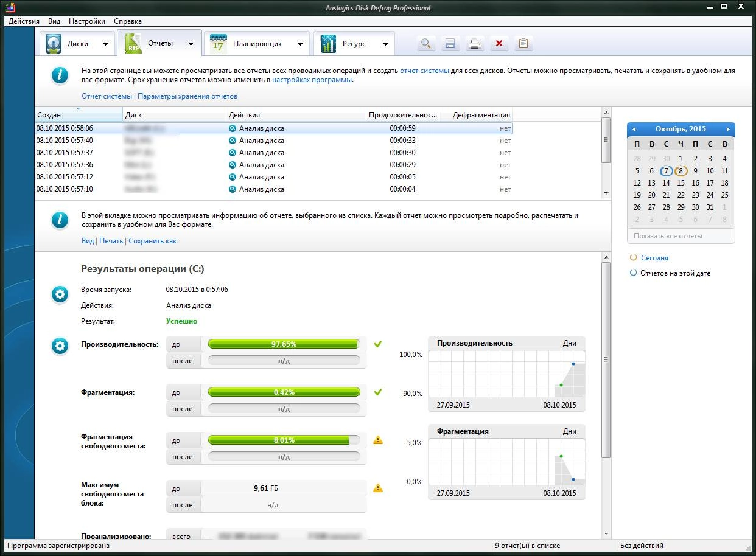Click the report details vertical scrollbar
The height and width of the screenshot is (556, 756).
tap(606, 395)
